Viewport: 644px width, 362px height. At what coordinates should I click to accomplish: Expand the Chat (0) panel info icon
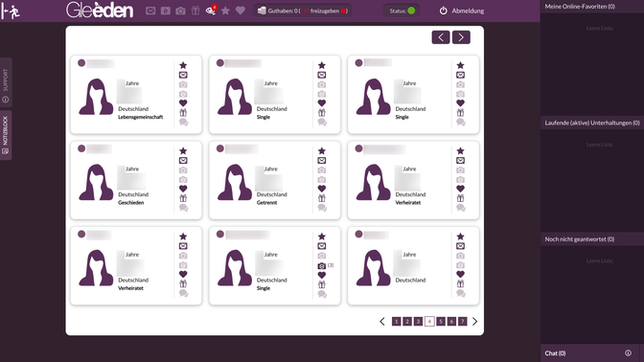pyautogui.click(x=628, y=353)
